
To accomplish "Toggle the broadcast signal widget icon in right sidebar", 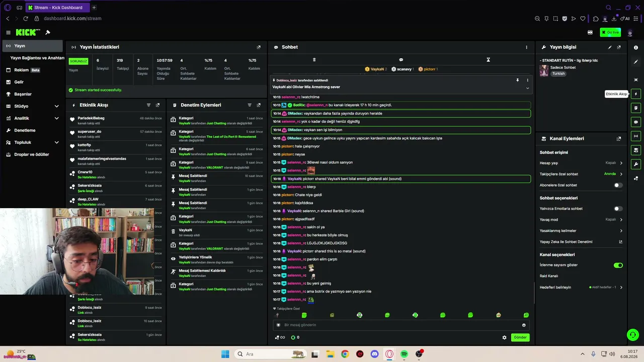I will tap(636, 136).
